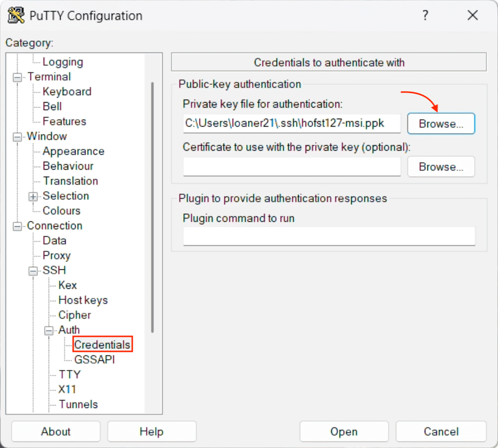Browse for the private key file
The width and height of the screenshot is (498, 448).
tap(441, 124)
